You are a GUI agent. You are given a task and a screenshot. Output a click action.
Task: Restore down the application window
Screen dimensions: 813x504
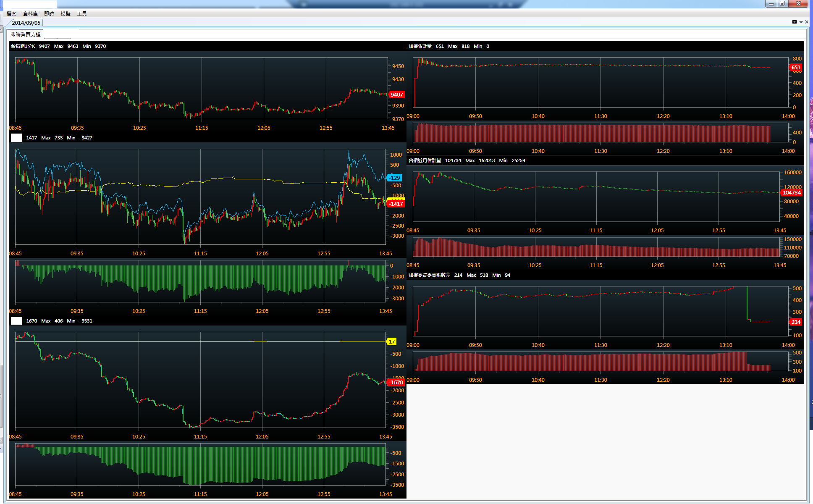pos(782,3)
